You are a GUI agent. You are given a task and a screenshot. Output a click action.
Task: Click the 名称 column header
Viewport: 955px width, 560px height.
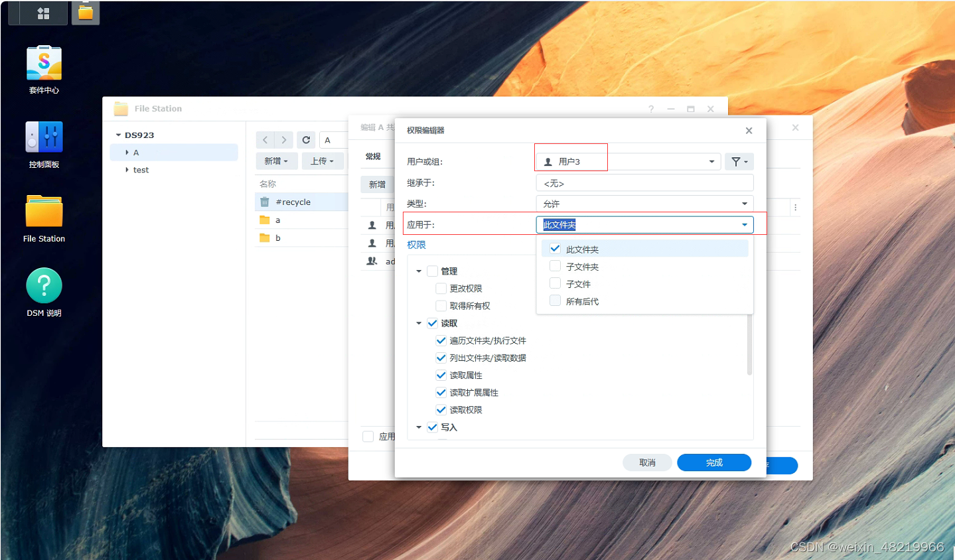[x=268, y=184]
